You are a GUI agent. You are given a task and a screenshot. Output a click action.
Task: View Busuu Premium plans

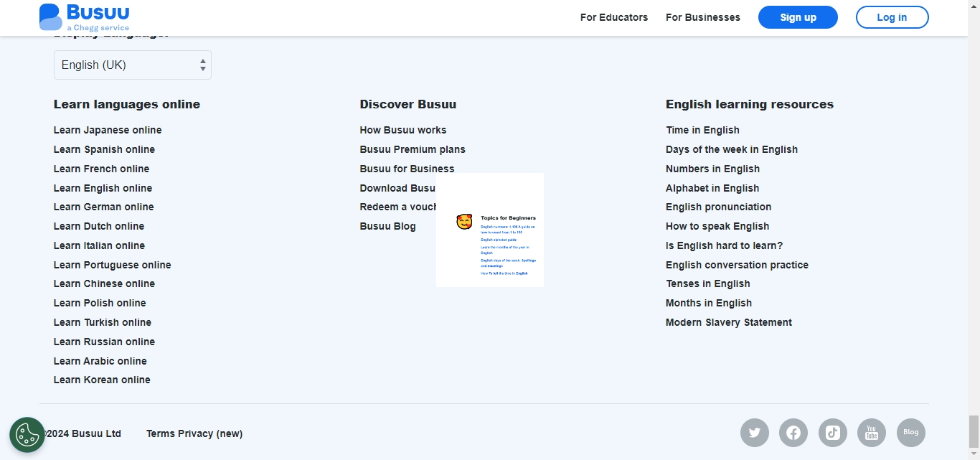point(413,149)
